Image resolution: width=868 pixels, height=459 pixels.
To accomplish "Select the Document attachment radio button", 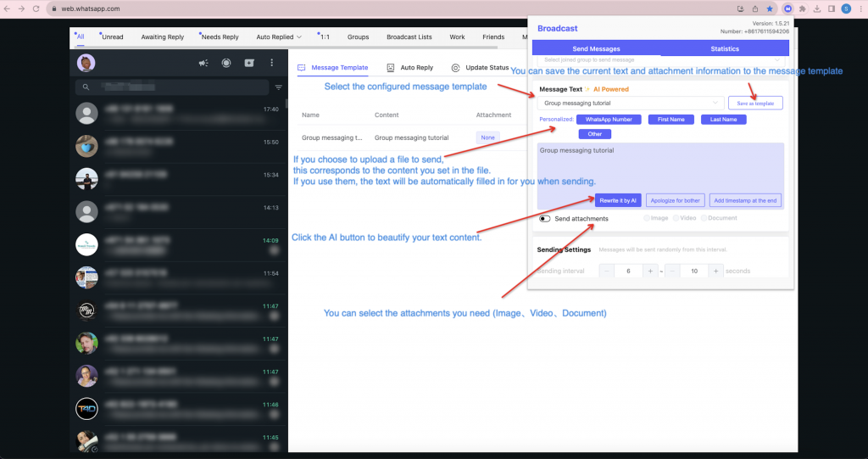I will 704,219.
